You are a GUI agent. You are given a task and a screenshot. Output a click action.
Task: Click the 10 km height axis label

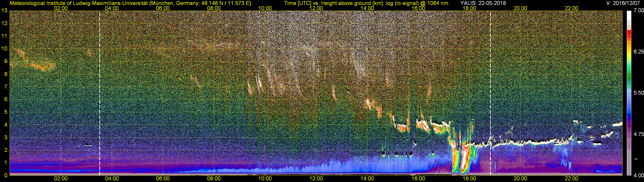(x=5, y=49)
